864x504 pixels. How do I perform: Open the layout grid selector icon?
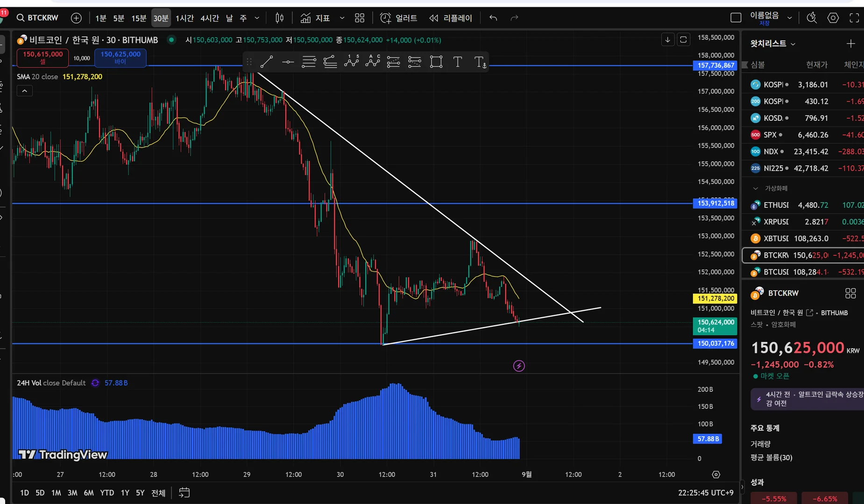tap(360, 18)
